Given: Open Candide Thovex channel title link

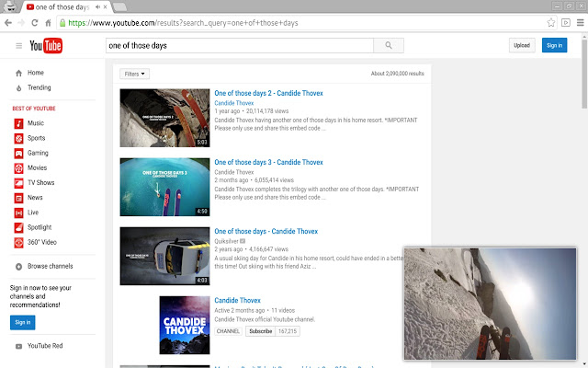Looking at the screenshot, I should 237,301.
